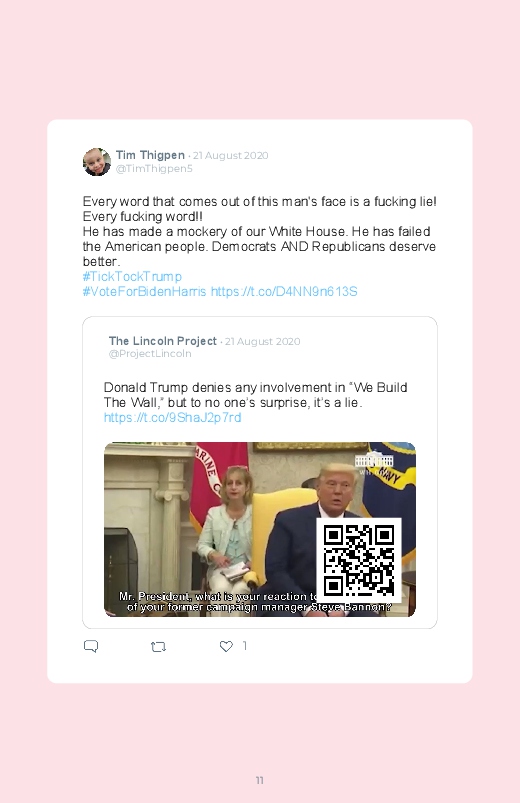Click the Tim Thigpen display name
The width and height of the screenshot is (520, 803).
pyautogui.click(x=150, y=155)
